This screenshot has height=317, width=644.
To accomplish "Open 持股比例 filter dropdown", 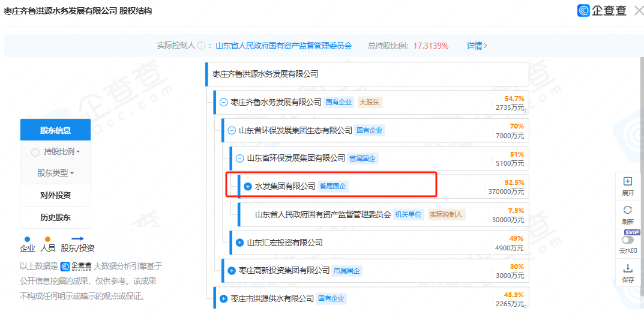I will point(62,151).
